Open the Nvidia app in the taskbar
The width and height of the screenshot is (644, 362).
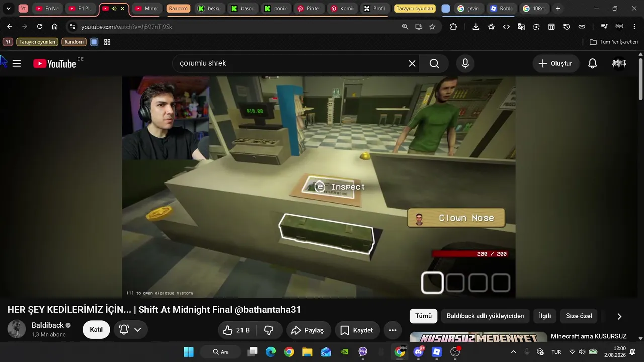click(x=344, y=352)
